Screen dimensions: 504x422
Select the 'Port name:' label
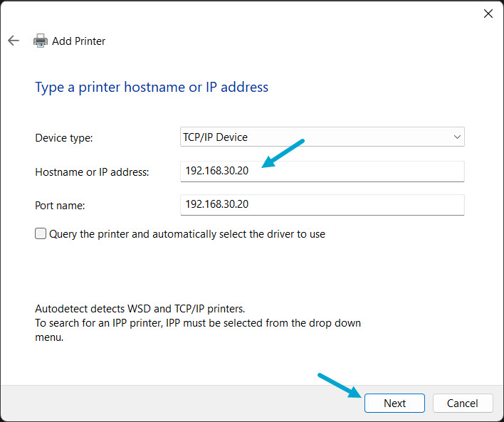[60, 206]
